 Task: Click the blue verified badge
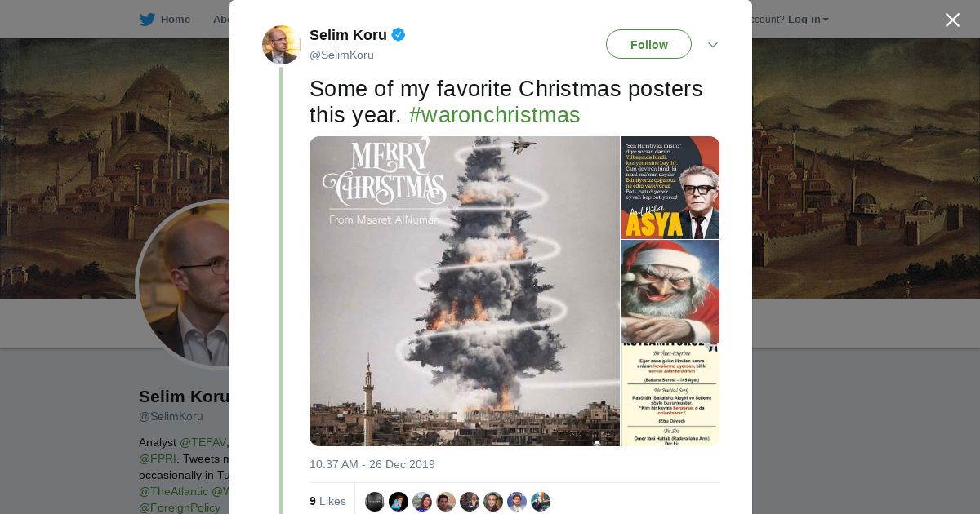coord(399,34)
